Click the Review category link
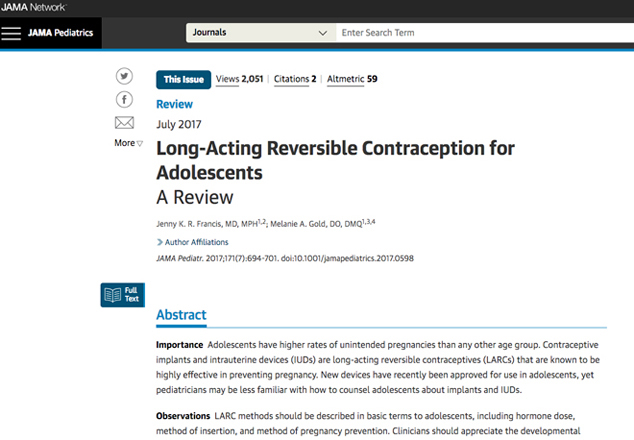This screenshot has width=634, height=440. click(x=174, y=104)
